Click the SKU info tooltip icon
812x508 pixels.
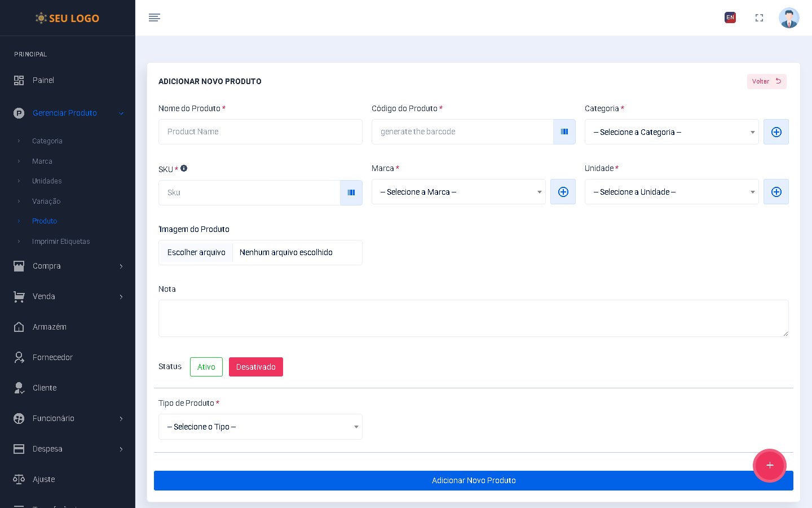[184, 168]
